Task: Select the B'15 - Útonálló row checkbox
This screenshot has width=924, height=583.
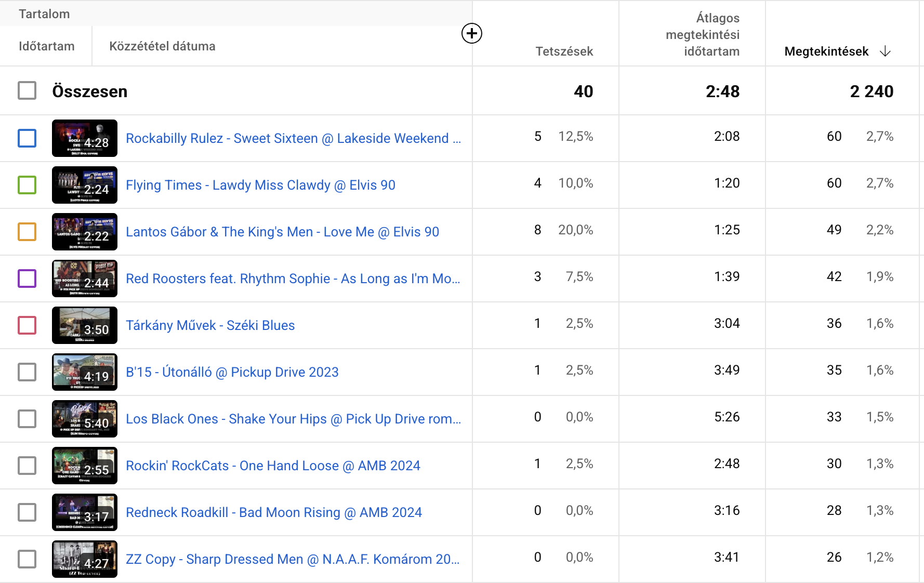Action: coord(27,372)
